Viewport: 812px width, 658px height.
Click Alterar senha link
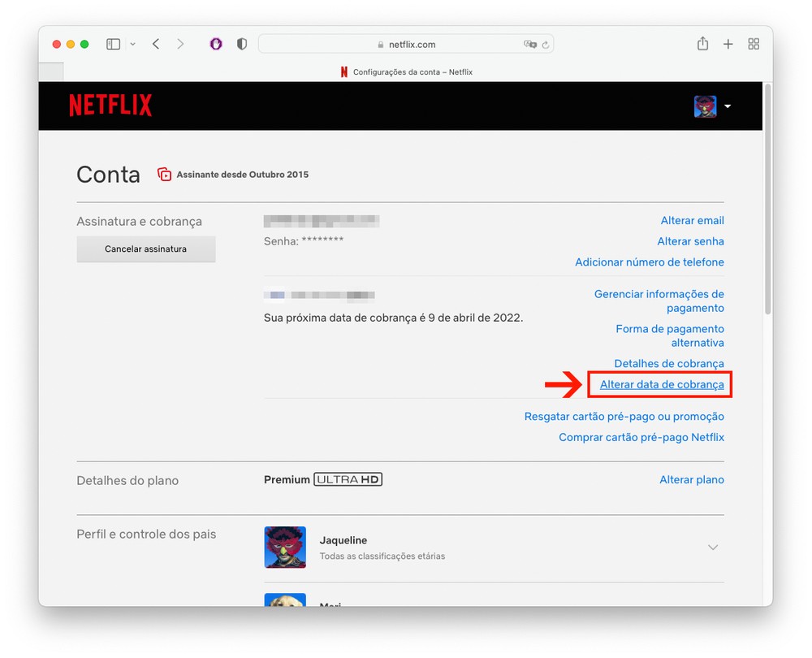[x=690, y=241]
